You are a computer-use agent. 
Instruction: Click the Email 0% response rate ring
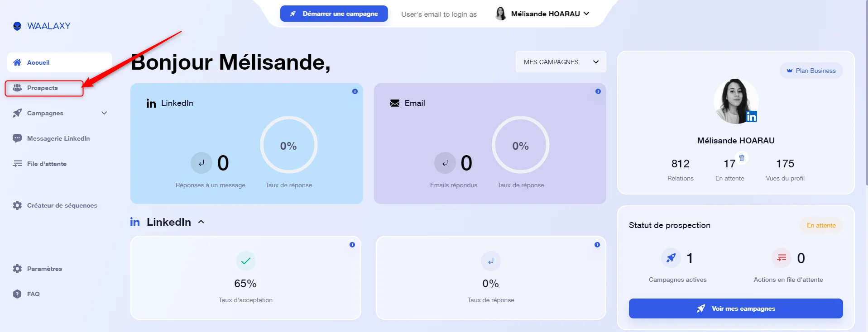coord(521,145)
